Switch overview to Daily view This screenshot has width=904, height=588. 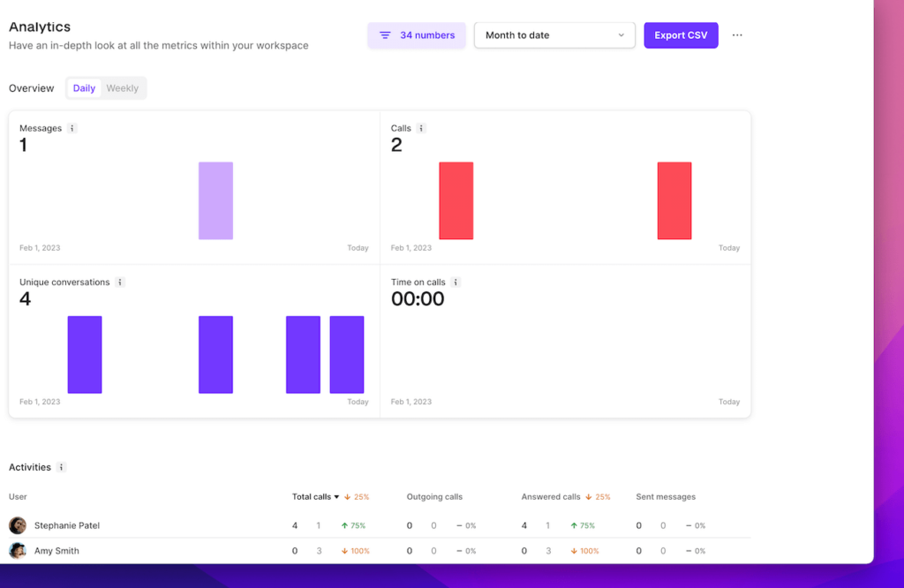pos(84,88)
